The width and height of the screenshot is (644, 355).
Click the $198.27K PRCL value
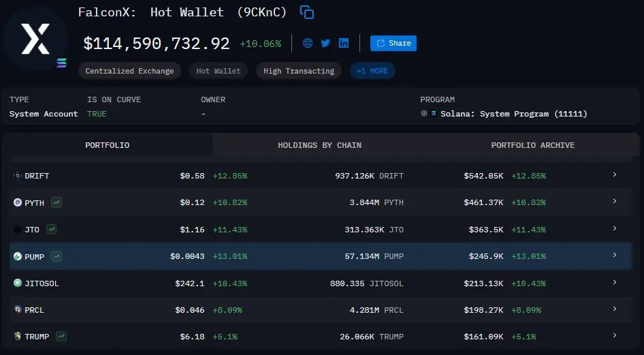click(x=483, y=310)
